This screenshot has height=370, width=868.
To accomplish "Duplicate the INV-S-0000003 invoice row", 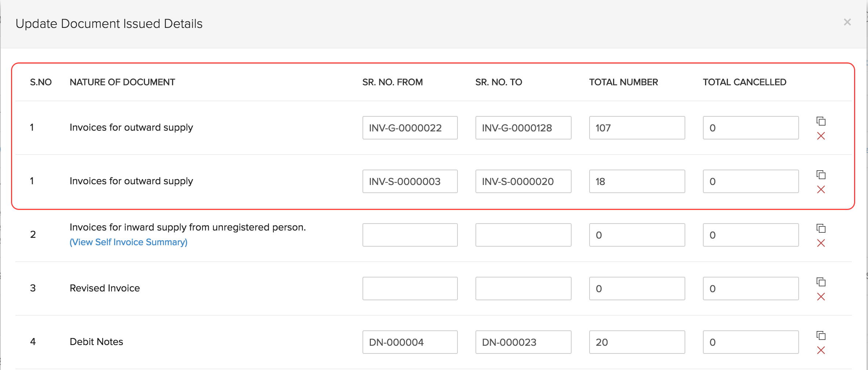I will point(821,174).
